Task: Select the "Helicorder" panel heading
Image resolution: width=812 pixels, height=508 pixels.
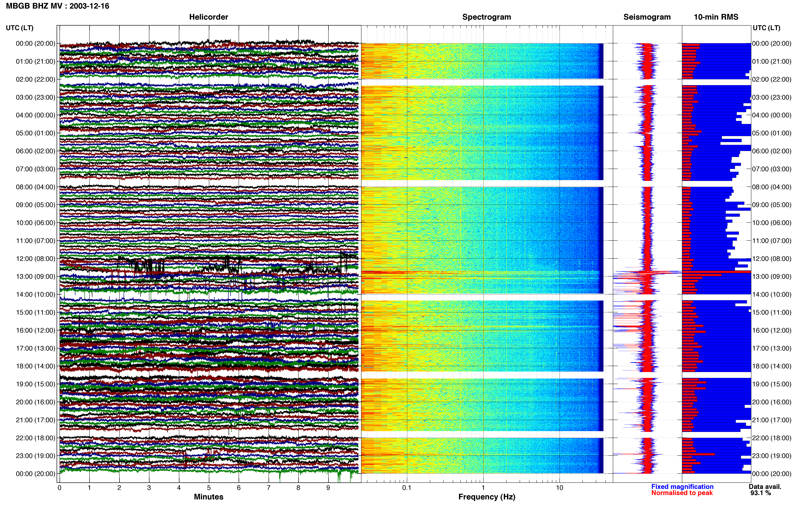Action: click(209, 17)
